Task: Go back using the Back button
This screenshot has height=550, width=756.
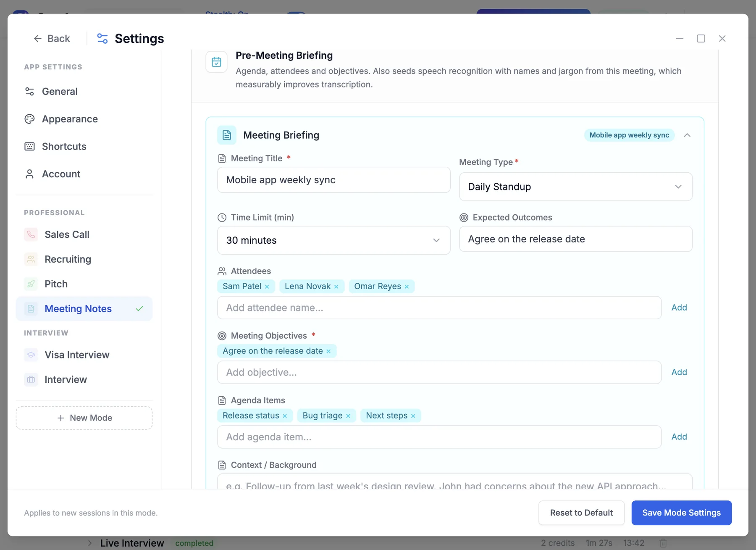Action: click(x=52, y=39)
